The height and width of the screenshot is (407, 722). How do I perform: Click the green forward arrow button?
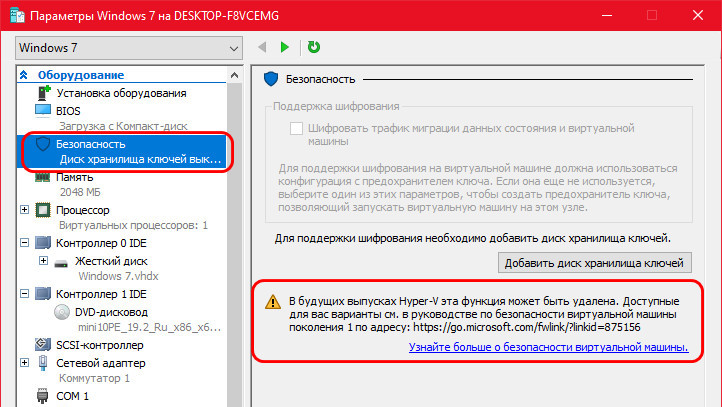(285, 47)
